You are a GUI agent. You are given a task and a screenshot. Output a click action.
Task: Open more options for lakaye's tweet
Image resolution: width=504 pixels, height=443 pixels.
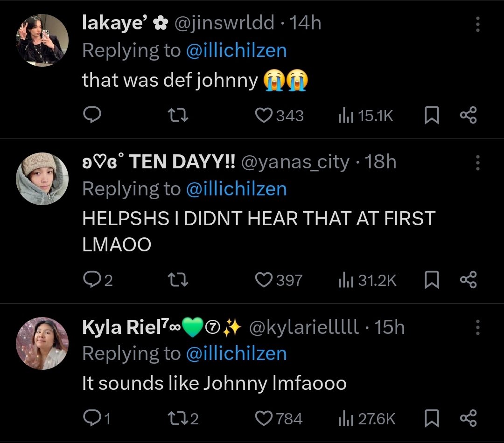click(x=477, y=25)
